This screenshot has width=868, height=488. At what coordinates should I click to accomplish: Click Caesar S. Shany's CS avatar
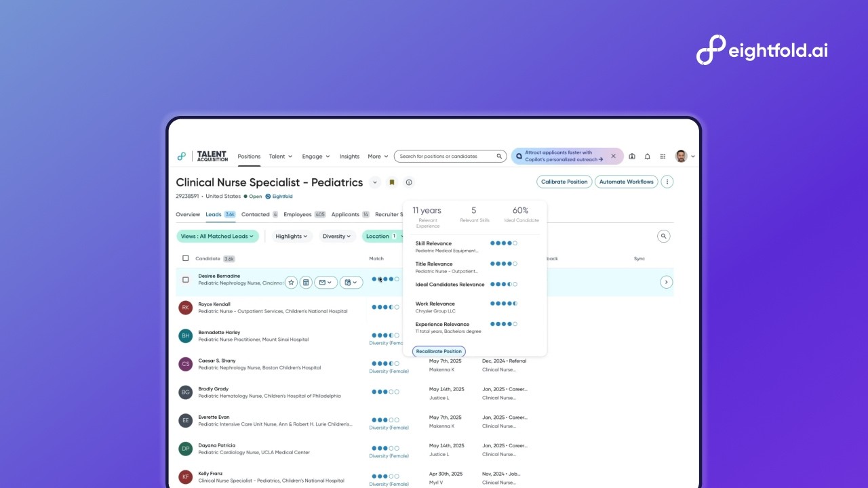(x=185, y=364)
